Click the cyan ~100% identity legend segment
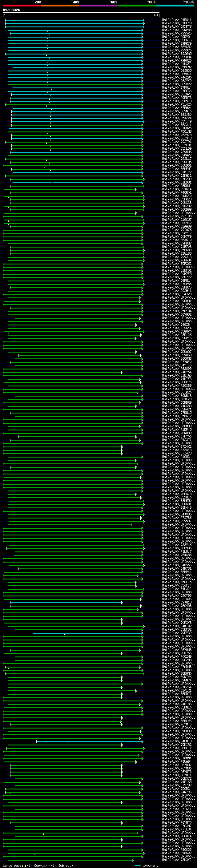197x868 pixels. pyautogui.click(x=175, y=6)
